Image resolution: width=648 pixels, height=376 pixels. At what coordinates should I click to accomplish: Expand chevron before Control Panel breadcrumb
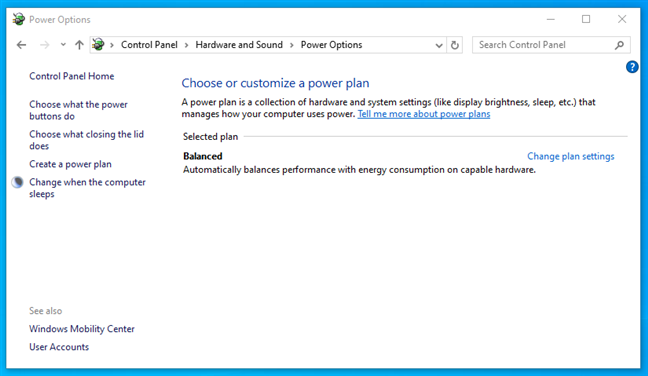point(112,45)
